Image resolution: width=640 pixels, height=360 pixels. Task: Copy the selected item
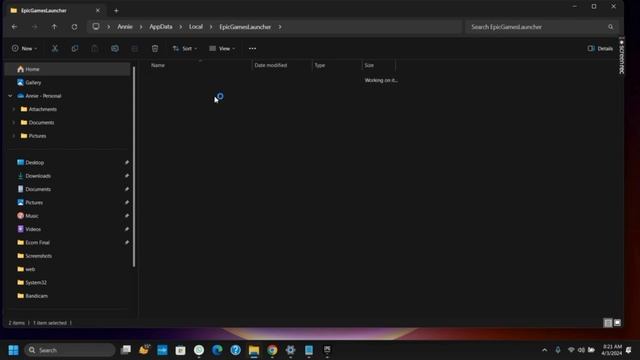pyautogui.click(x=75, y=49)
